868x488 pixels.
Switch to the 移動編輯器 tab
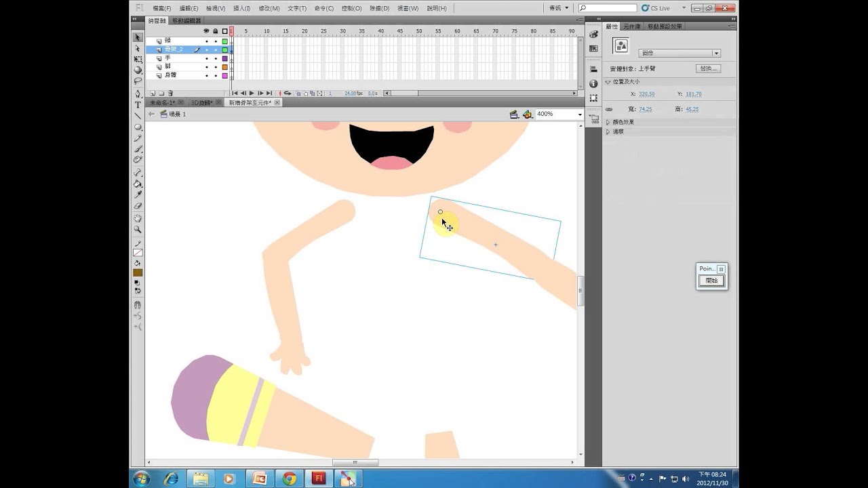[186, 21]
